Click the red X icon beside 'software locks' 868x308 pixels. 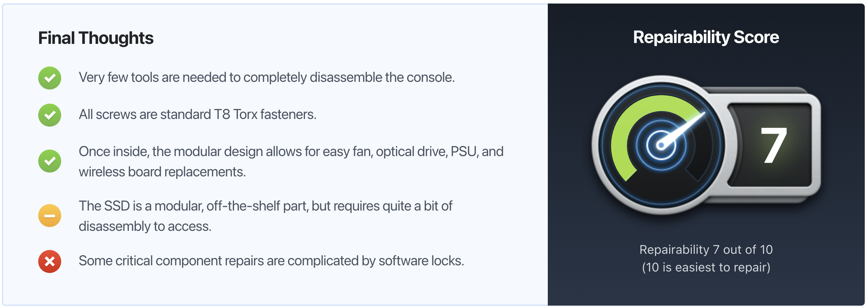(x=49, y=261)
